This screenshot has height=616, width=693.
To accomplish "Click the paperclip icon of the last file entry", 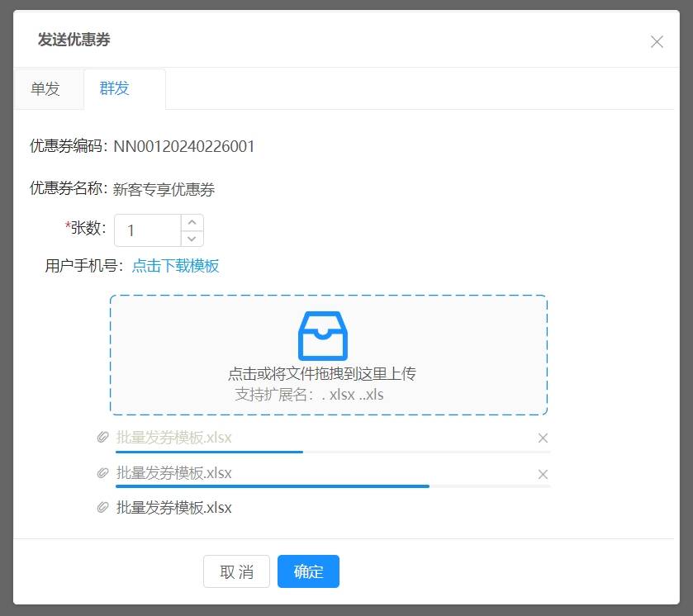I will pyautogui.click(x=101, y=508).
